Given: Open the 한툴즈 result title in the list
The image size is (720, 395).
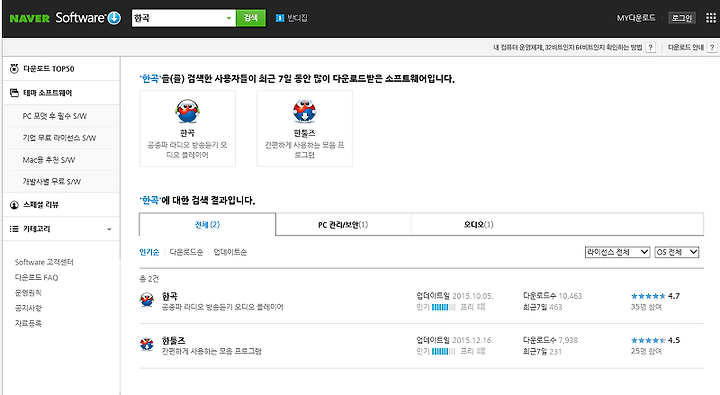Looking at the screenshot, I should tap(174, 340).
